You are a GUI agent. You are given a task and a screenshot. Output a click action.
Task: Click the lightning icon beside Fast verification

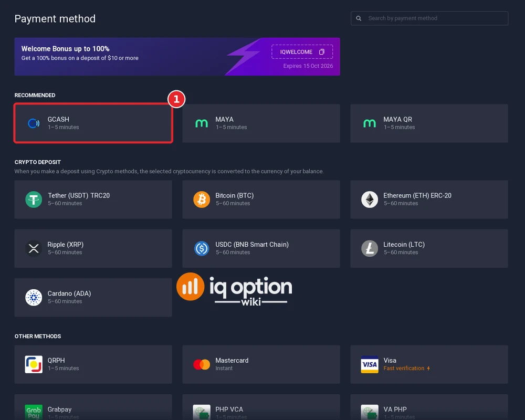pos(428,368)
